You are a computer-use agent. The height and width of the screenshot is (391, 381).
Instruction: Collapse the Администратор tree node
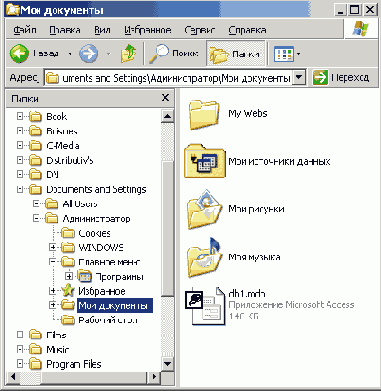pos(36,219)
